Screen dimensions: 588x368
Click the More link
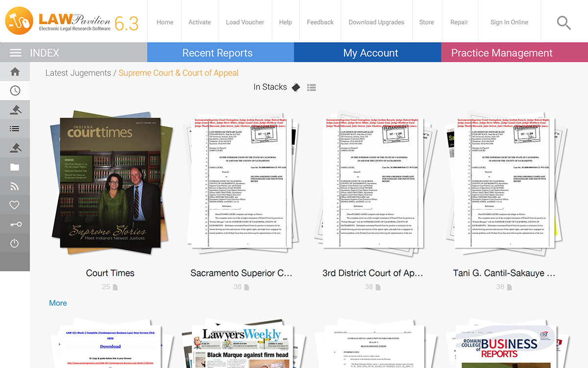click(58, 303)
